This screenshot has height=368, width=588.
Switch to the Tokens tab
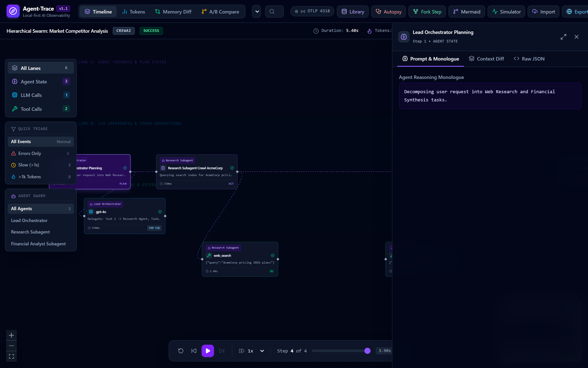coord(133,11)
